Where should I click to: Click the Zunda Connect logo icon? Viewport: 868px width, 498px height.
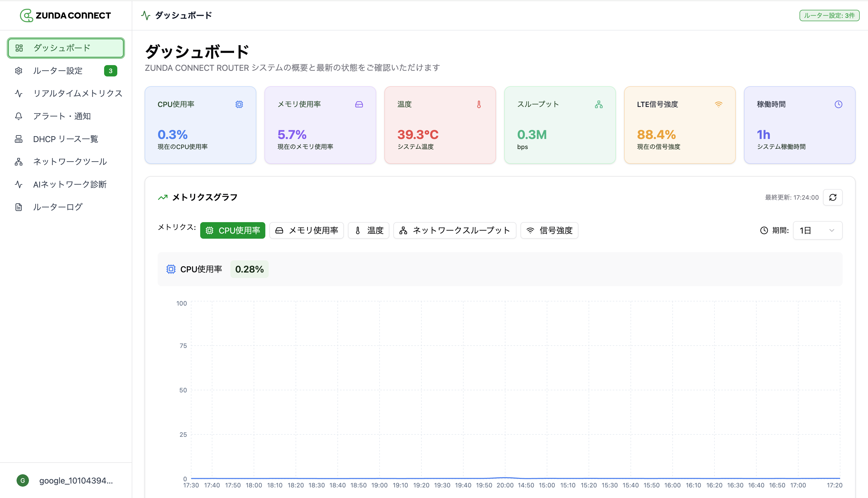point(26,15)
